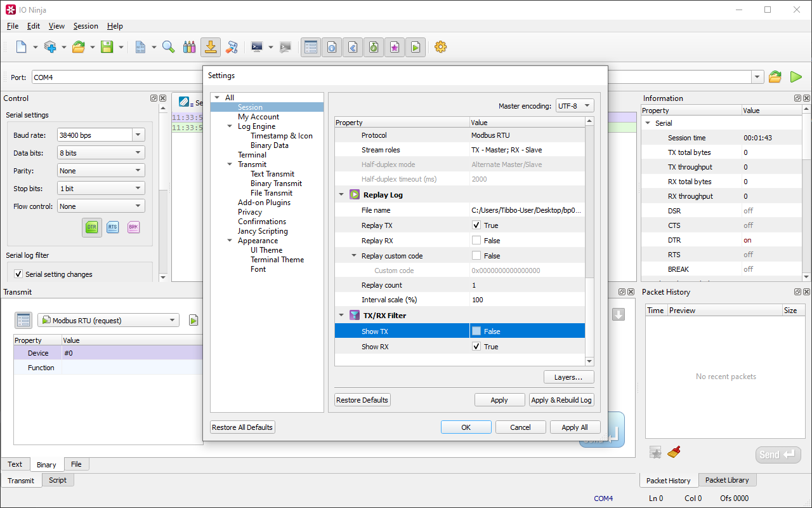Switch to the File transmit tab
812x508 pixels.
coord(76,464)
